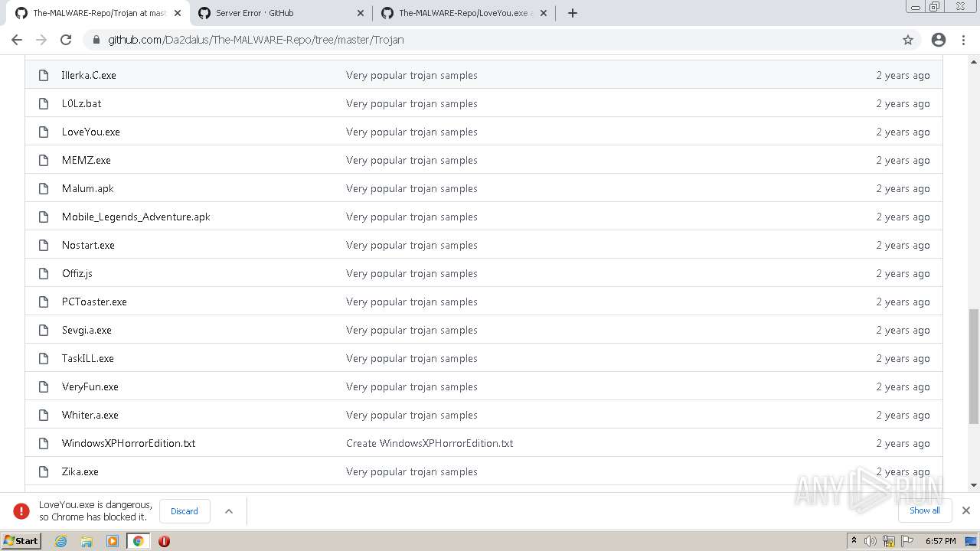980x551 pixels.
Task: Open the Chrome three-dot menu
Action: [963, 40]
